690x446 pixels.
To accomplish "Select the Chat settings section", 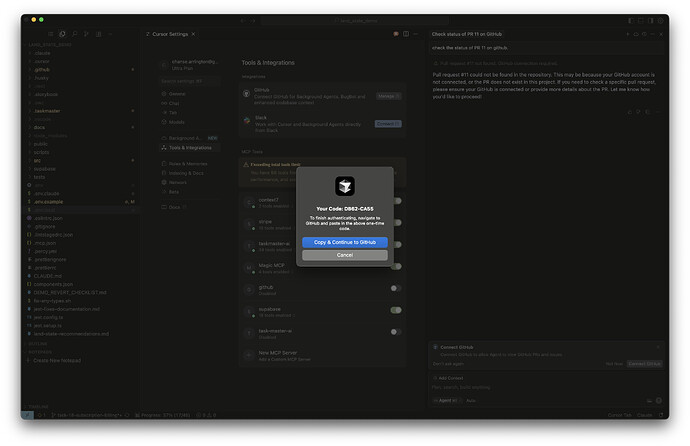I will point(190,103).
